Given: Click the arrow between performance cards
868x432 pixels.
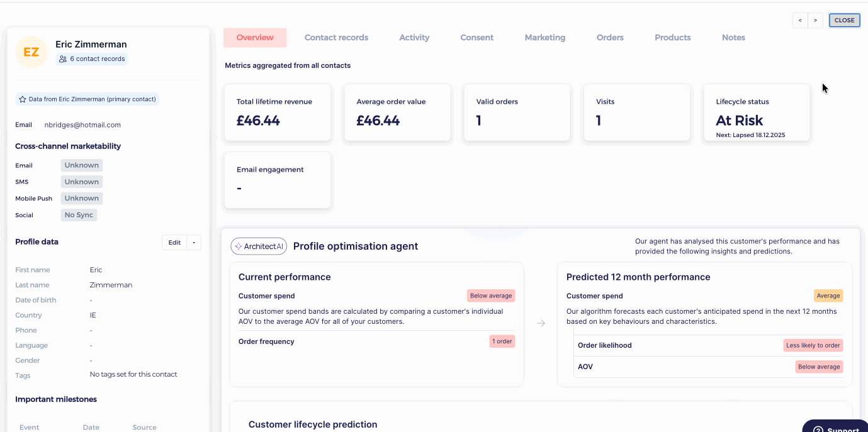Looking at the screenshot, I should (x=541, y=323).
